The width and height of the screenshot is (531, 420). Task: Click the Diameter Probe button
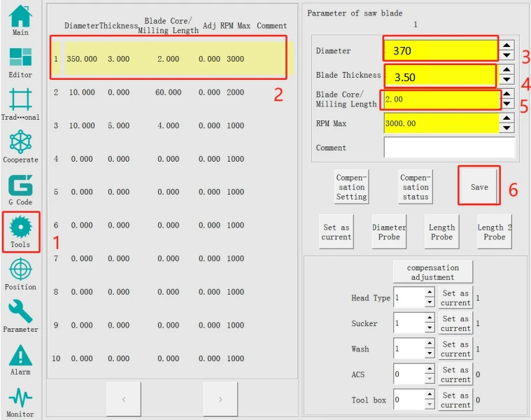(x=389, y=232)
